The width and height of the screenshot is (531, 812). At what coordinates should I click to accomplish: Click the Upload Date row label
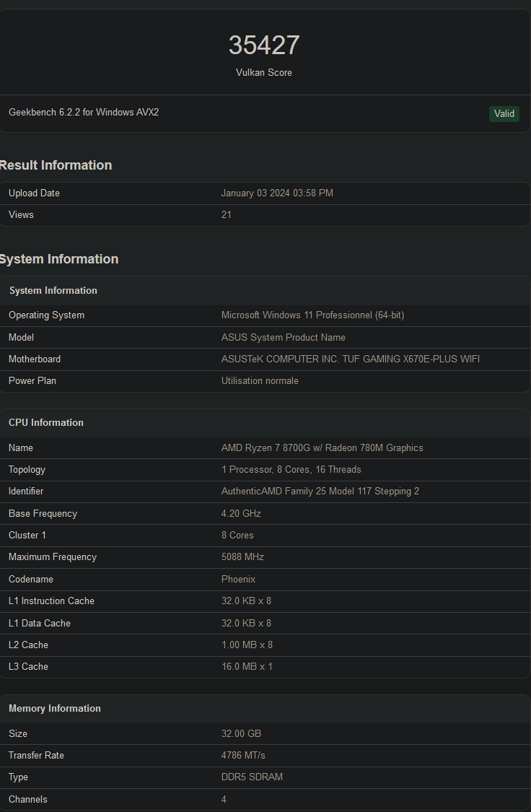[34, 193]
